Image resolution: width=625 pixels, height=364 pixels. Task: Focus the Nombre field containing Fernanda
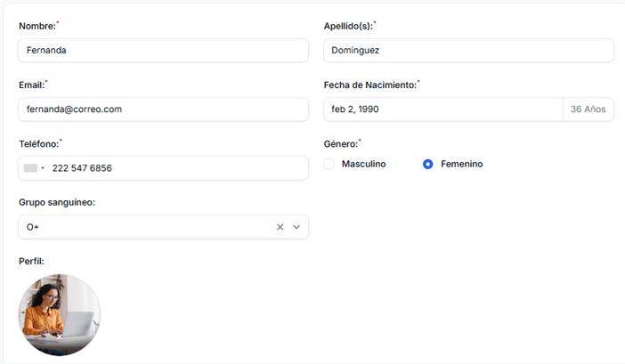click(x=163, y=50)
